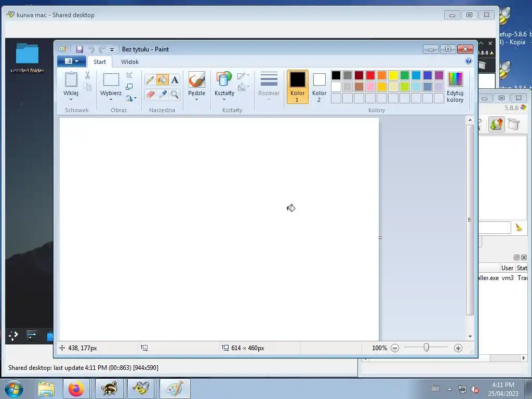Click the Cut scissors icon in Schowek
Viewport: 532px width, 399px height.
tap(87, 75)
